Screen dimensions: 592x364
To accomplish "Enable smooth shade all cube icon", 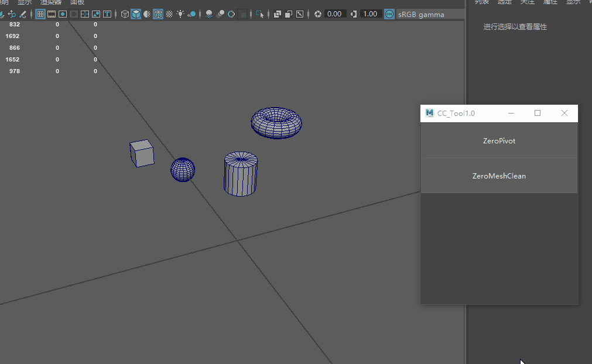I will pyautogui.click(x=136, y=14).
